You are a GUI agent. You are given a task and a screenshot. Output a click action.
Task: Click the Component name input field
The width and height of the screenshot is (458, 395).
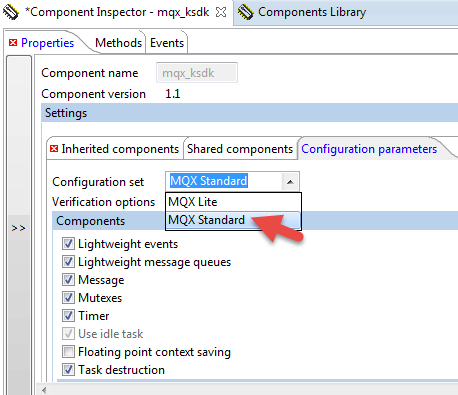pos(197,73)
